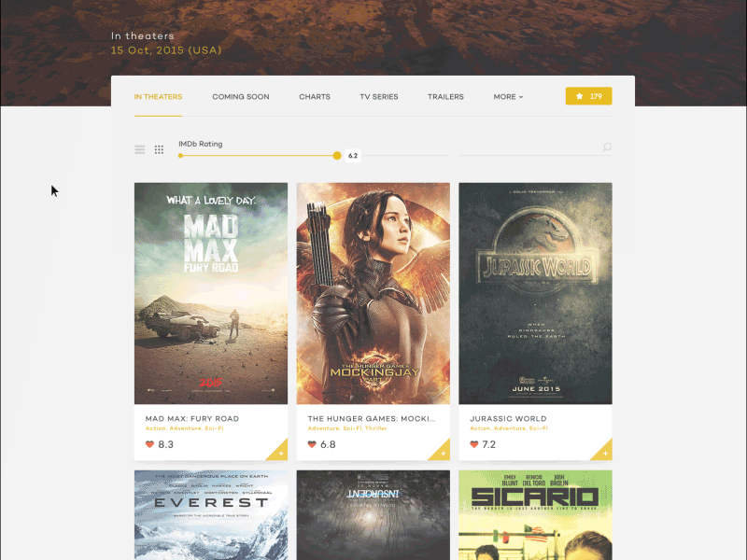Click the title JURASSIC WORLD
The width and height of the screenshot is (747, 560).
(508, 418)
